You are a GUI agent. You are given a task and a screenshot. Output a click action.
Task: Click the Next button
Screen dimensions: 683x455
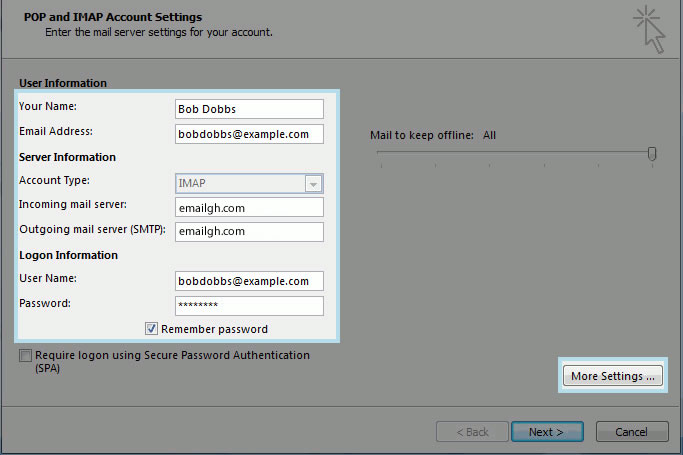click(547, 431)
